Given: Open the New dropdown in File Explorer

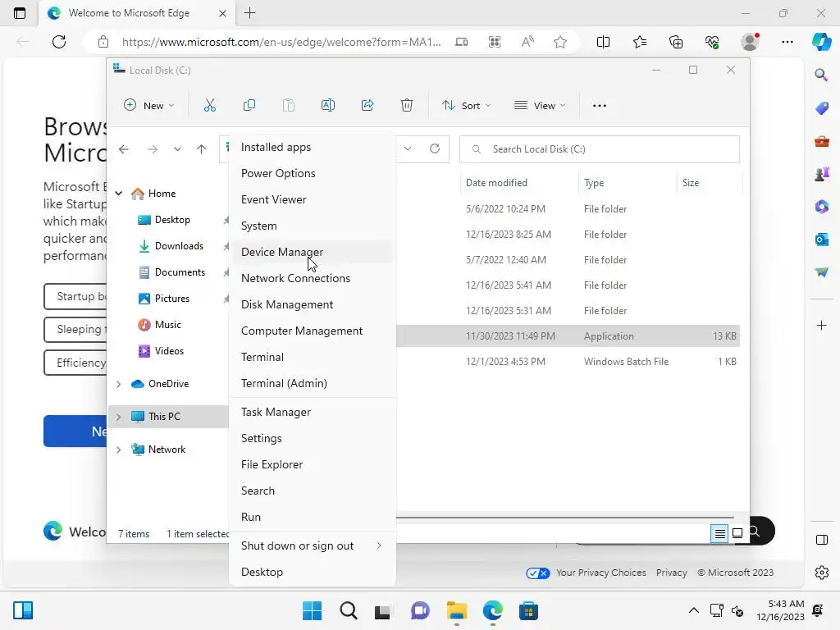Looking at the screenshot, I should click(x=149, y=106).
